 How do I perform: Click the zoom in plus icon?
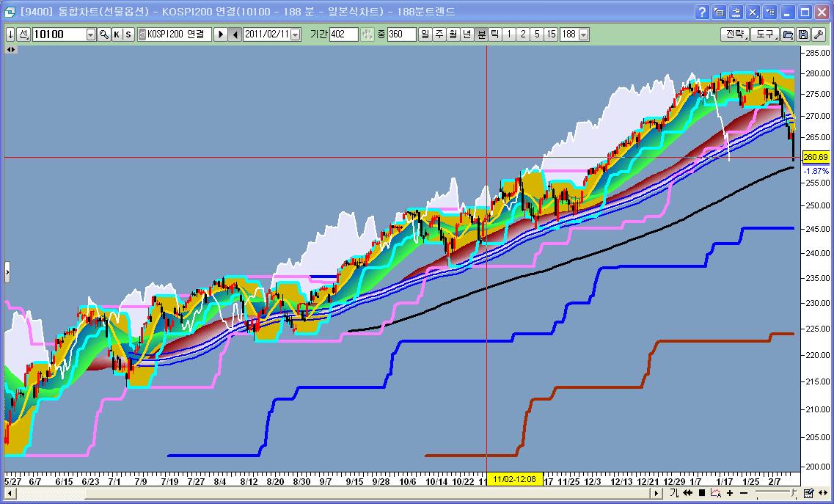pyautogui.click(x=731, y=493)
